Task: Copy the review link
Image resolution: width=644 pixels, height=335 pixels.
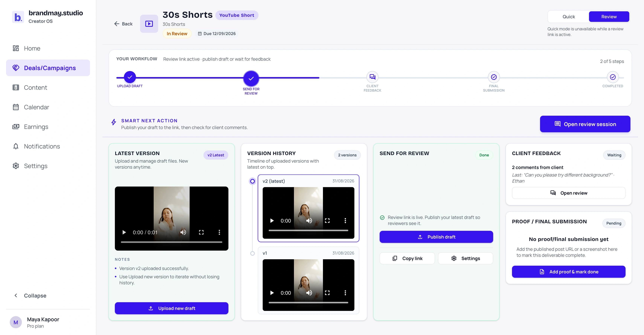Action: (x=407, y=258)
